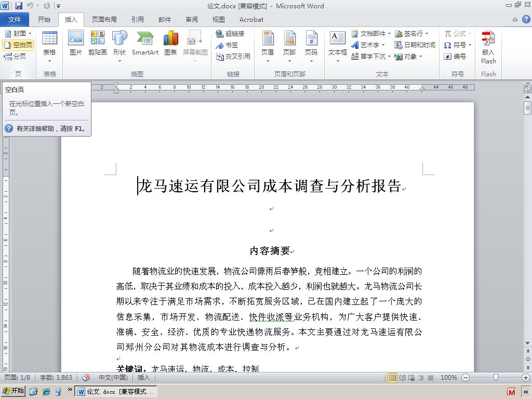Expand the 签名行 dropdown arrow
Image resolution: width=532 pixels, height=399 pixels.
427,33
